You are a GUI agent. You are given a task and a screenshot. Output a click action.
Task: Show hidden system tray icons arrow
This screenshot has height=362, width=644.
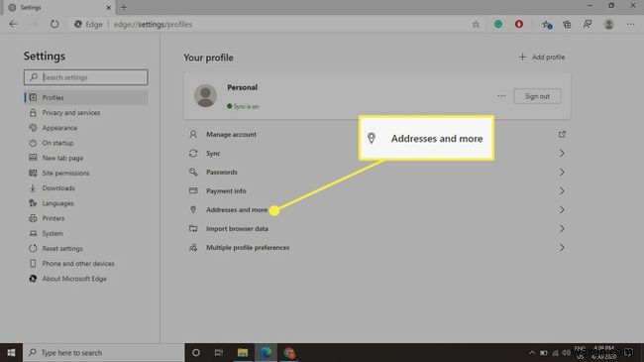coord(532,352)
